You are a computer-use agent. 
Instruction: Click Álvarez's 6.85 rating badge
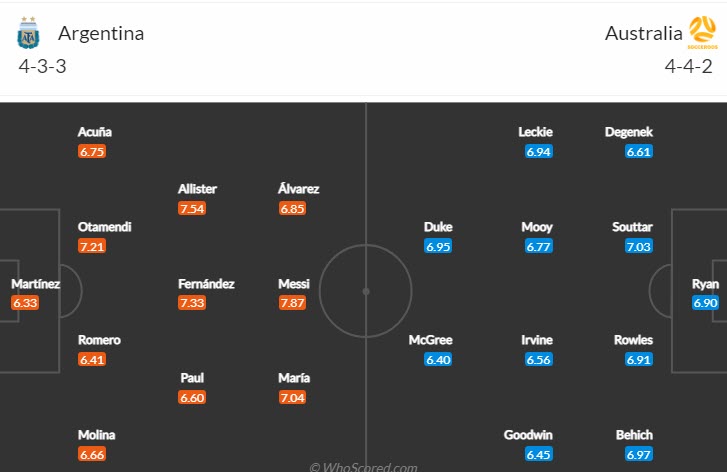pyautogui.click(x=292, y=208)
